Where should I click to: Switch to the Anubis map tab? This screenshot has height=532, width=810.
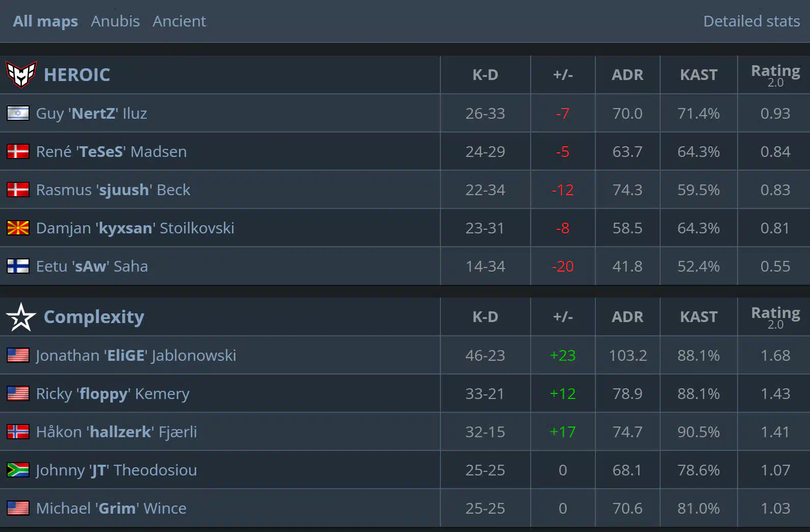[115, 21]
